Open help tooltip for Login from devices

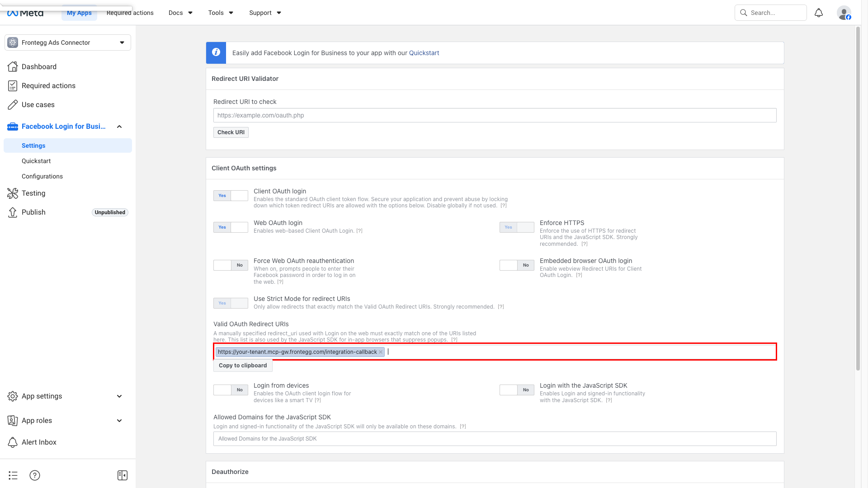pos(318,400)
